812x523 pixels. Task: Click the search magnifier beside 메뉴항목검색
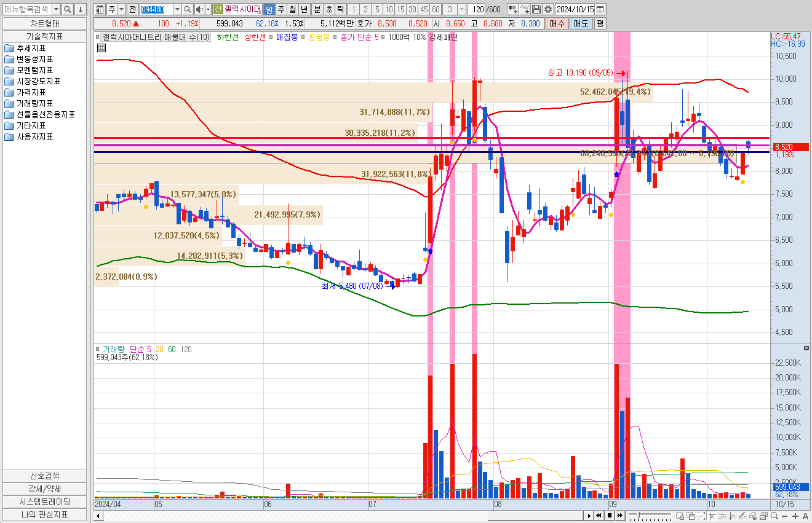coord(67,9)
